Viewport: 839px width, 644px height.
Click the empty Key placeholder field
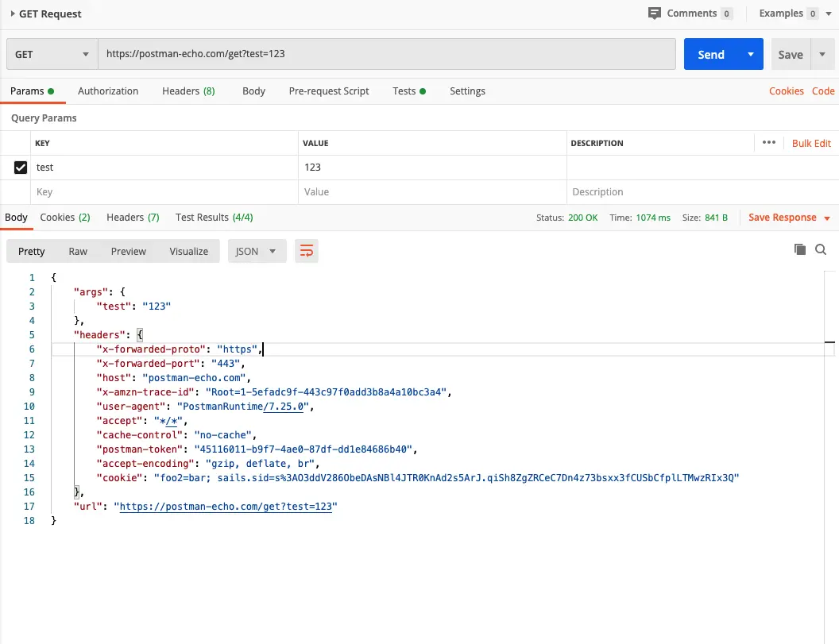tap(164, 192)
